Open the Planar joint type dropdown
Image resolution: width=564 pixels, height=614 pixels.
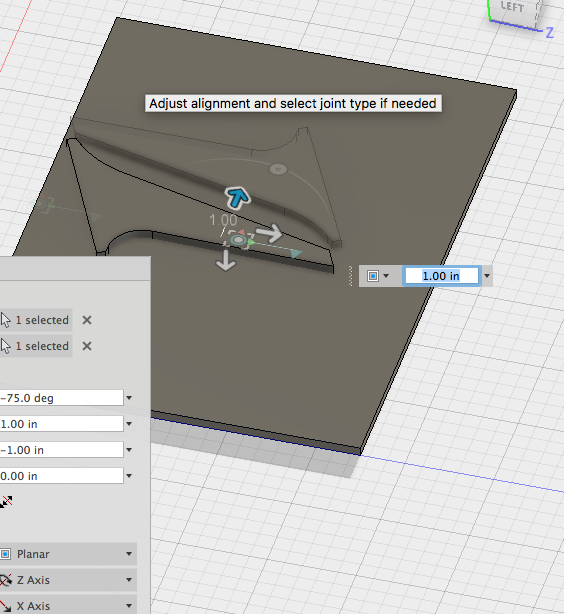point(68,554)
